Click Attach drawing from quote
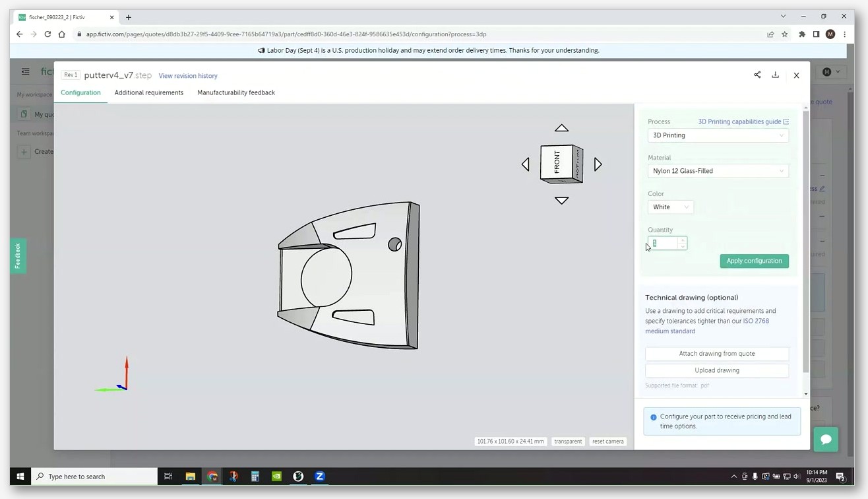 (x=717, y=354)
